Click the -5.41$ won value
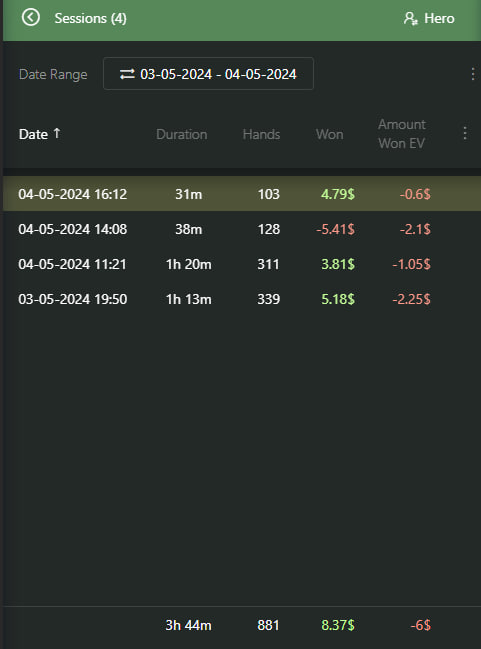Screen dimensions: 481x649 coord(335,229)
